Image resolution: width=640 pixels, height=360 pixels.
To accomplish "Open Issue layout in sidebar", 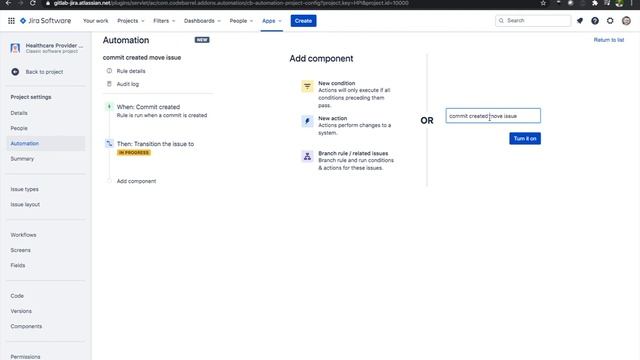I will tap(25, 204).
